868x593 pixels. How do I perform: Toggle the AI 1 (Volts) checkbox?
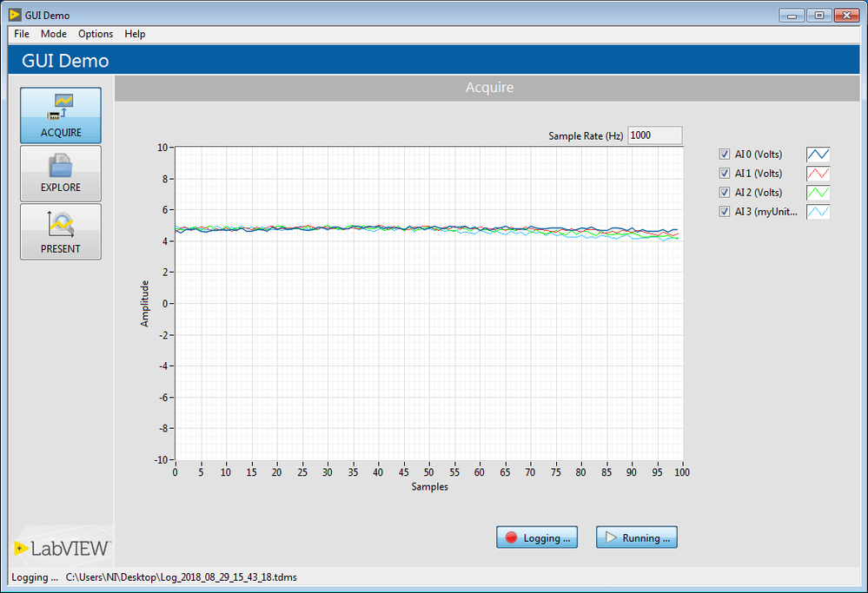(725, 174)
